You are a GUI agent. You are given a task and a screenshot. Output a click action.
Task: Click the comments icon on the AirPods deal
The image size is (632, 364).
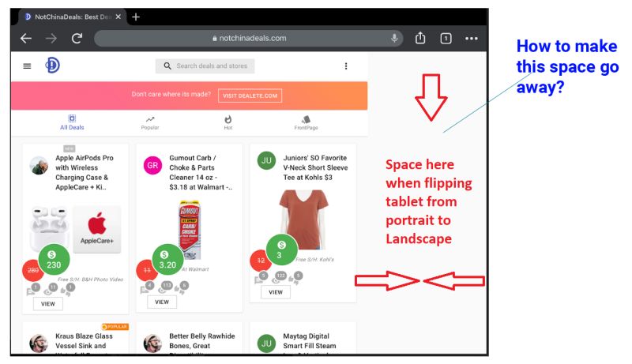(x=32, y=290)
